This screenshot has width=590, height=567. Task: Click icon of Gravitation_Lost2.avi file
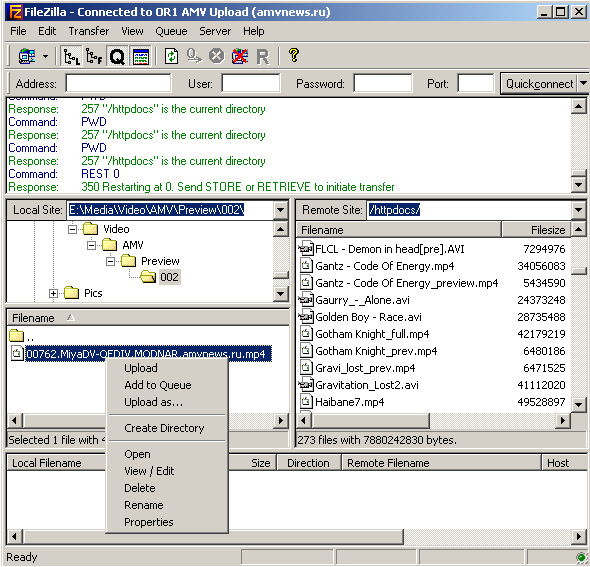click(306, 385)
